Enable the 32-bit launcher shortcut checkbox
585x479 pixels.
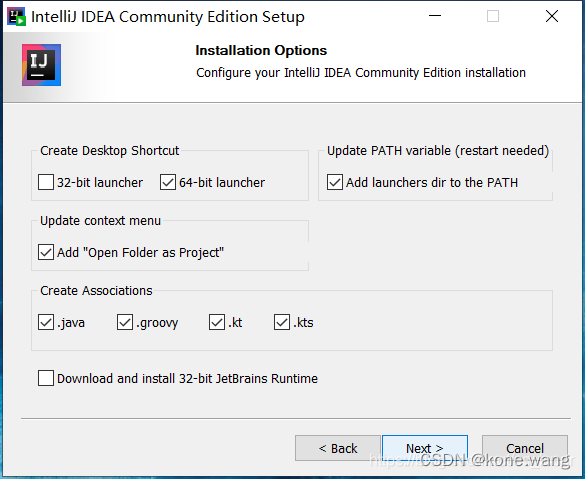point(46,182)
